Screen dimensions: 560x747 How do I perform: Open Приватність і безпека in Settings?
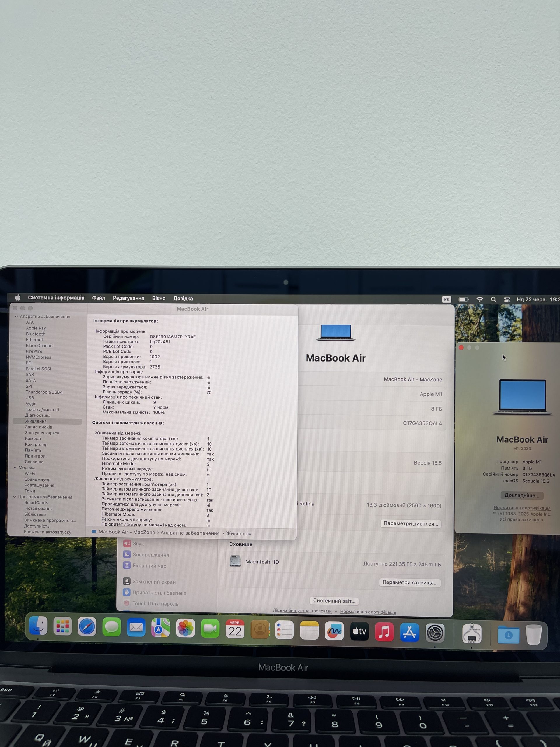click(x=155, y=593)
